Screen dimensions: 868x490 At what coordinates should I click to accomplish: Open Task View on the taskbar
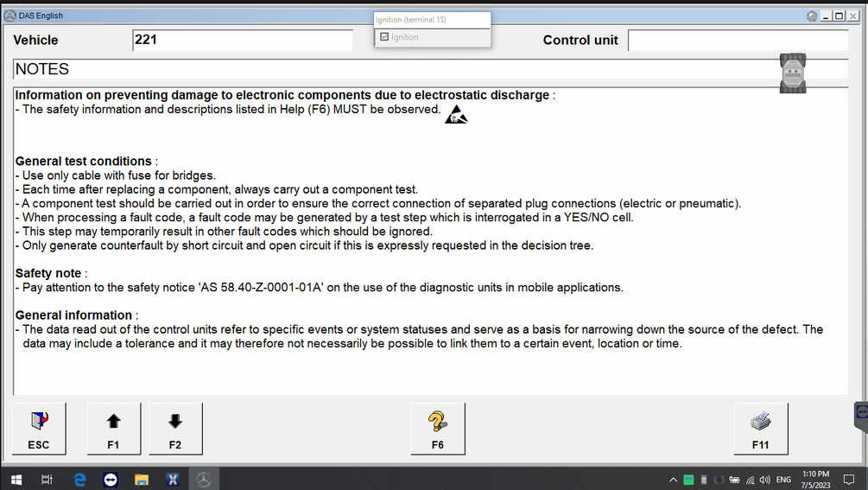pyautogui.click(x=47, y=480)
